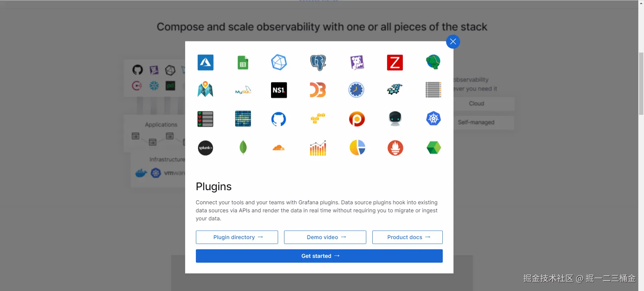Close the Plugins dialog

pyautogui.click(x=453, y=42)
